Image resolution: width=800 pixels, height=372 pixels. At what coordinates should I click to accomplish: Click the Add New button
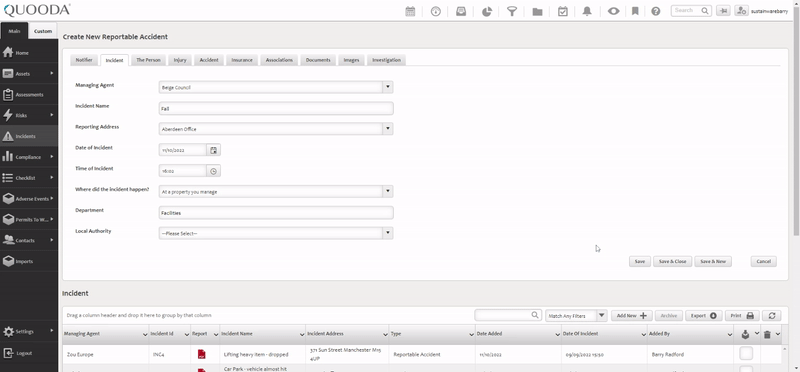point(632,316)
